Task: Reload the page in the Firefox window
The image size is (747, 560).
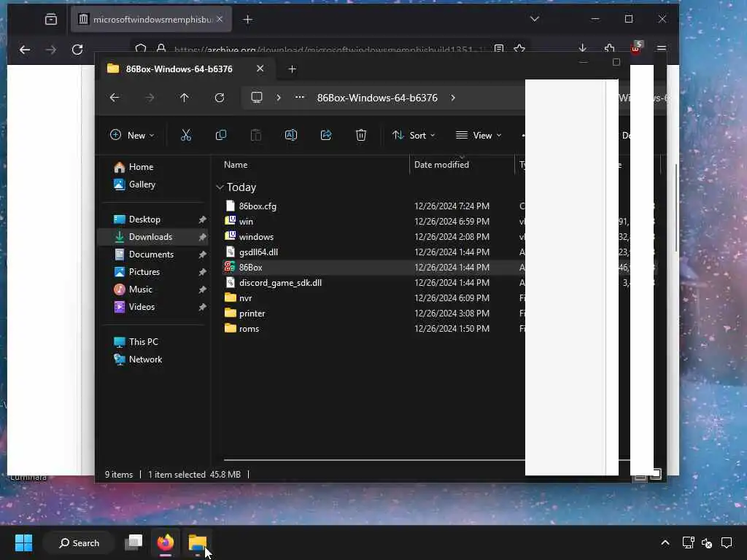Action: pos(77,50)
